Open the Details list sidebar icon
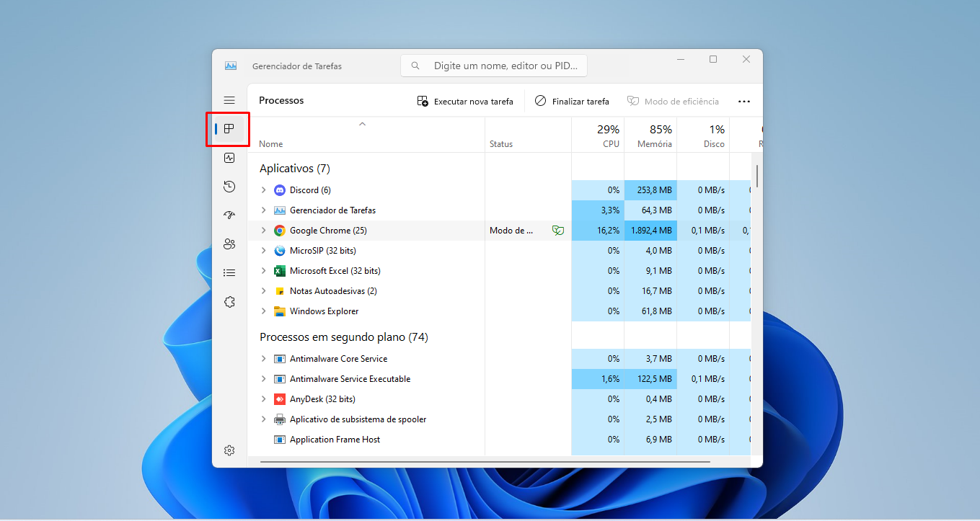 click(229, 273)
